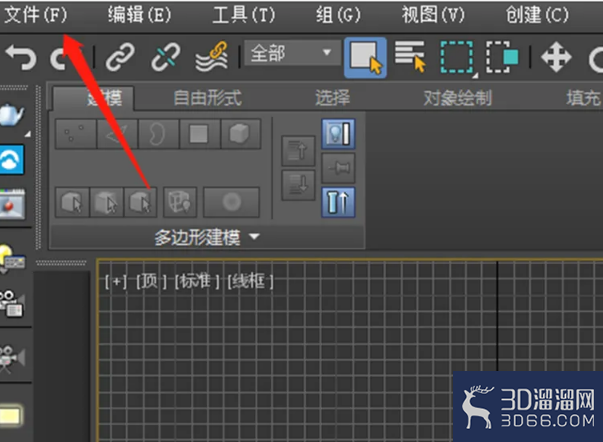Click the wireframe cube with lightbulb icon

tap(180, 202)
